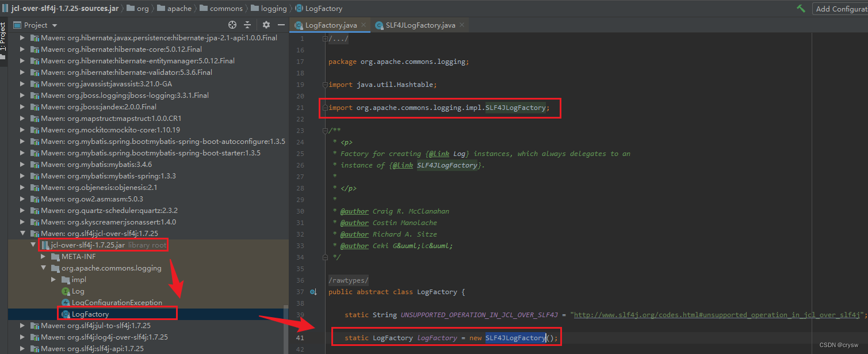Screen dimensions: 868x354
Task: Click the Maven slf4j-api:1.7.25 library icon
Action: 34,348
